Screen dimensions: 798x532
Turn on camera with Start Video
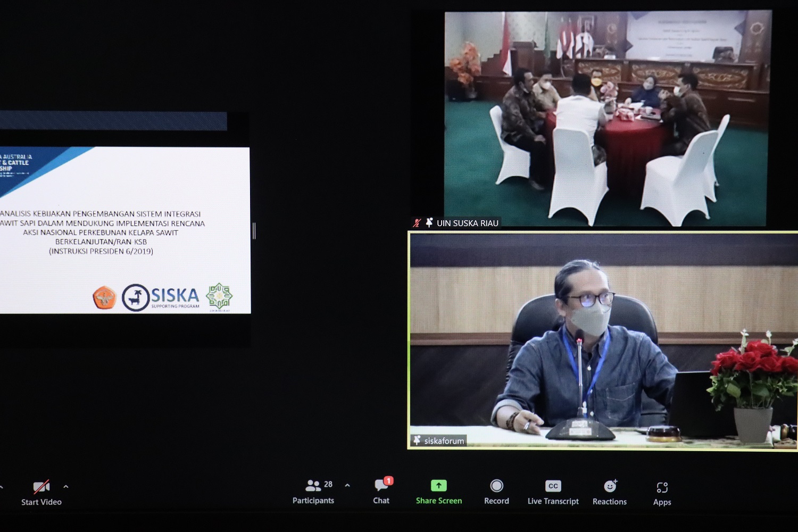click(x=41, y=493)
